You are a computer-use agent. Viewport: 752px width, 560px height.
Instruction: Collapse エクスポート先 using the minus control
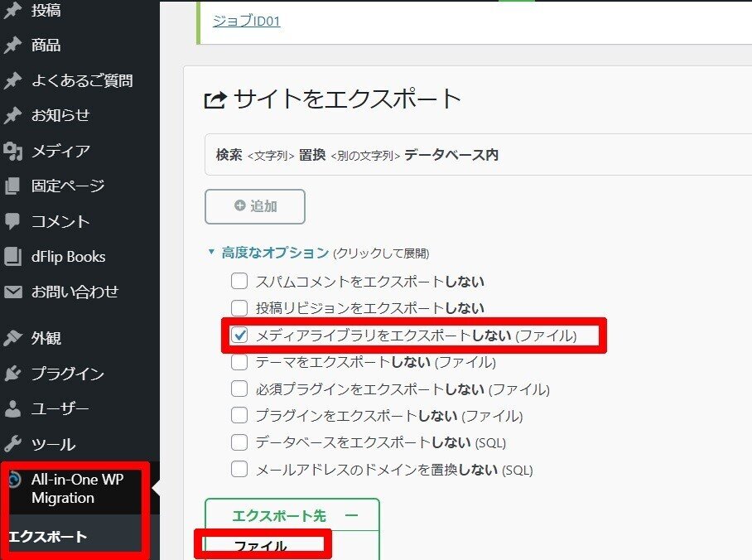354,514
